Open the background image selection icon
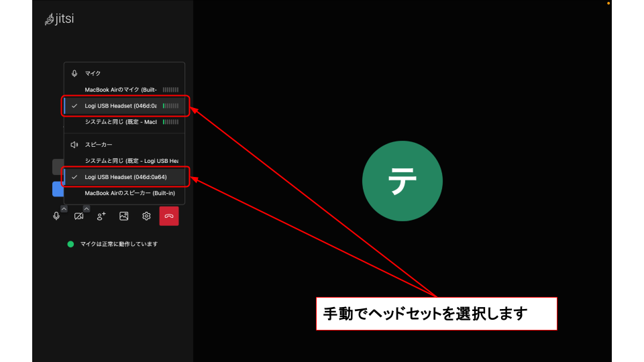Image resolution: width=644 pixels, height=362 pixels. tap(123, 216)
